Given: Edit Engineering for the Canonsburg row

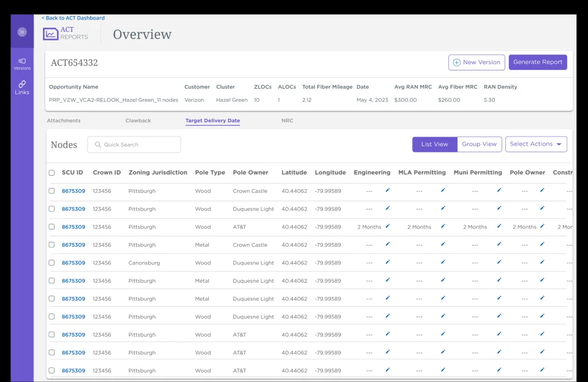Looking at the screenshot, I should pyautogui.click(x=388, y=262).
